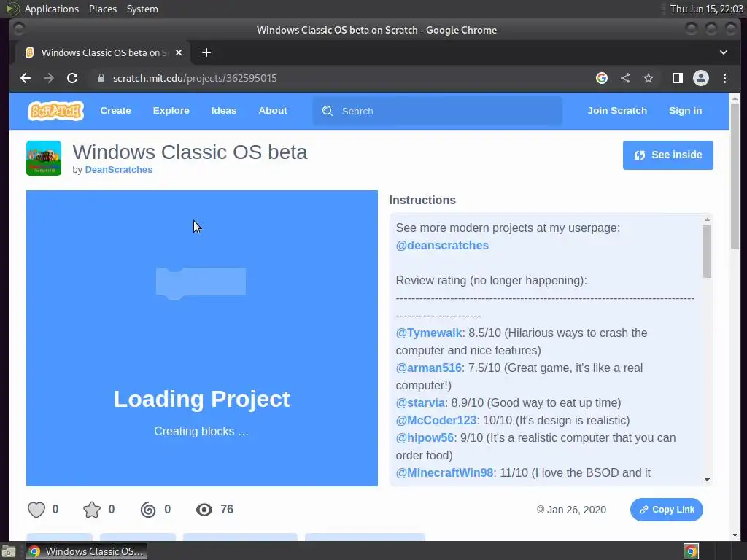
Task: Open the About menu item
Action: pyautogui.click(x=273, y=111)
